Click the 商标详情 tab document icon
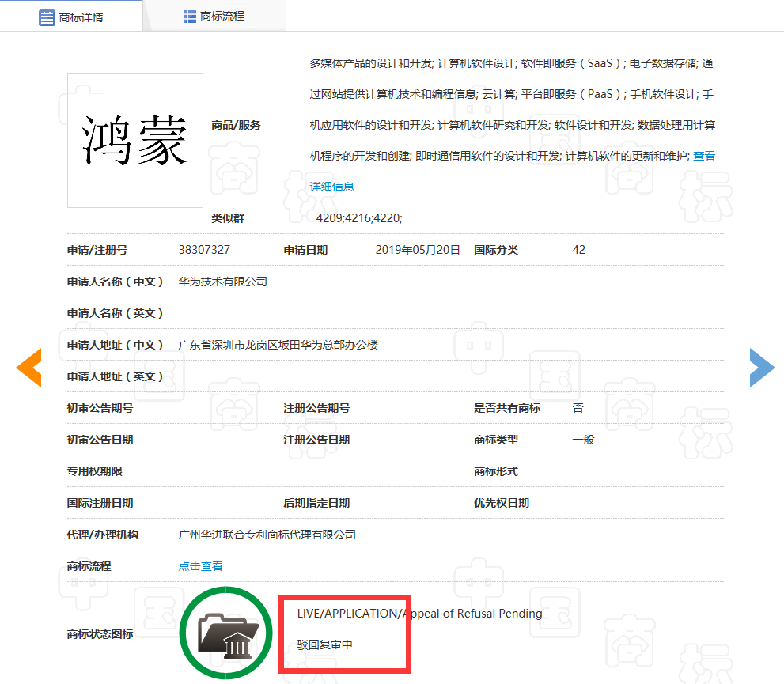This screenshot has height=684, width=784. (x=47, y=17)
